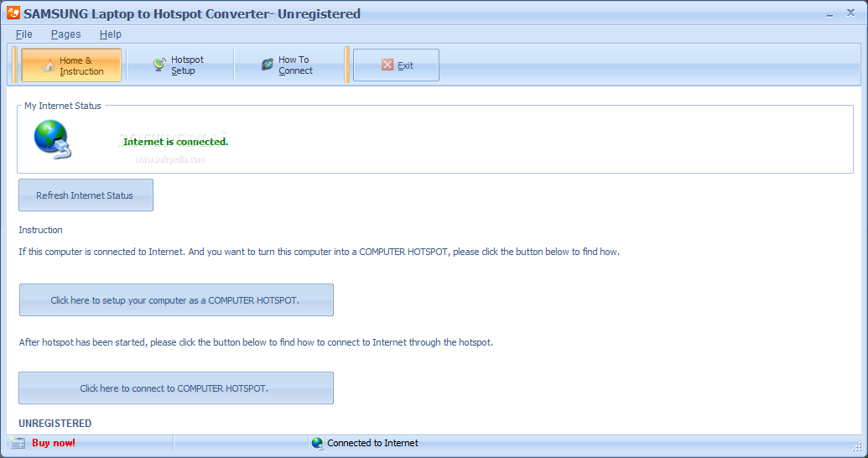The width and height of the screenshot is (868, 458).
Task: Open the File menu
Action: pos(23,34)
